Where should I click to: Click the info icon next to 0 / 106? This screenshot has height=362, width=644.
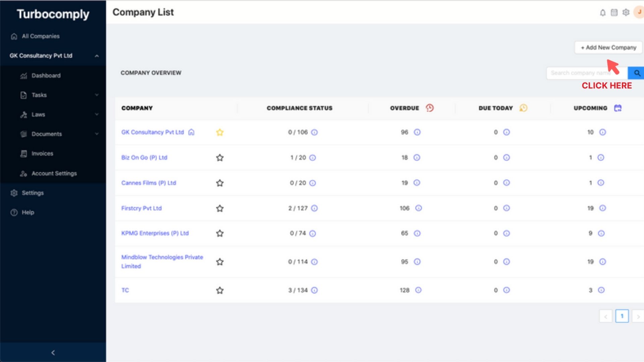tap(314, 132)
